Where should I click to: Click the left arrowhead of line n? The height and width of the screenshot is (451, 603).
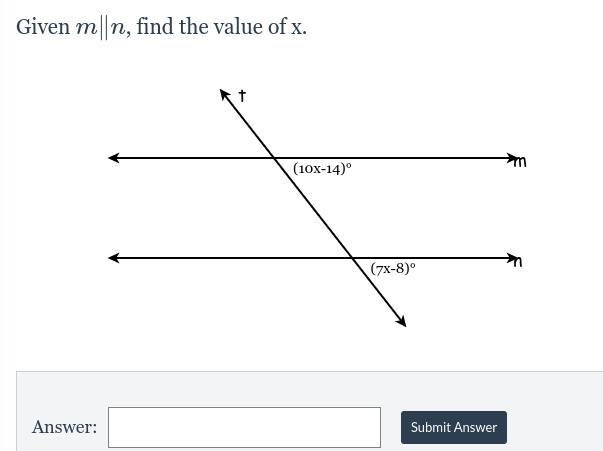pos(114,258)
